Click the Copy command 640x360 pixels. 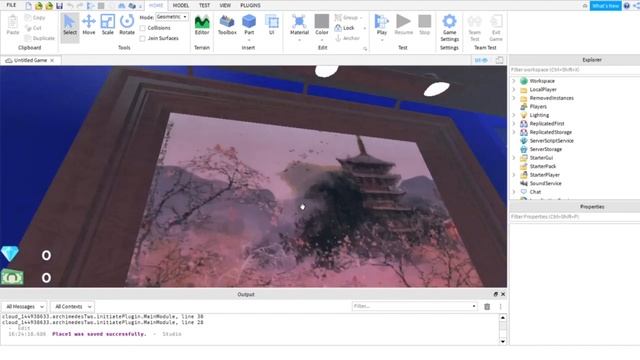35,18
